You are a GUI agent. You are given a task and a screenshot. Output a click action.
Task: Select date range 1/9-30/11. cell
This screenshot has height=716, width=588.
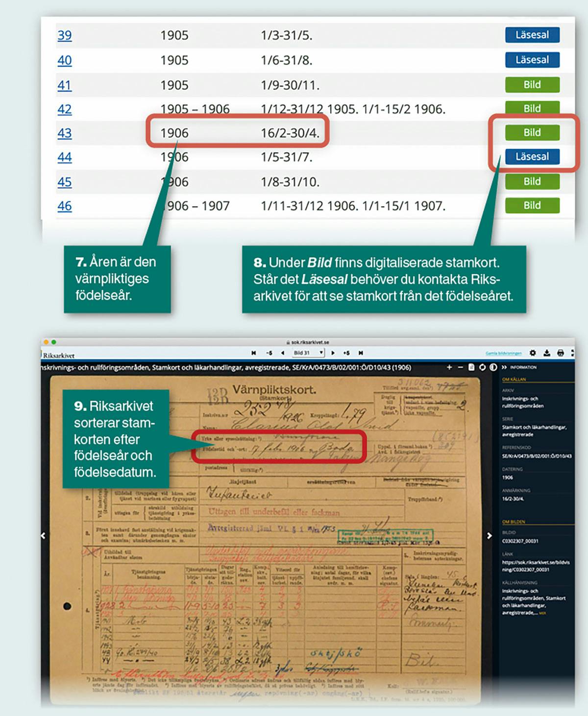[290, 85]
